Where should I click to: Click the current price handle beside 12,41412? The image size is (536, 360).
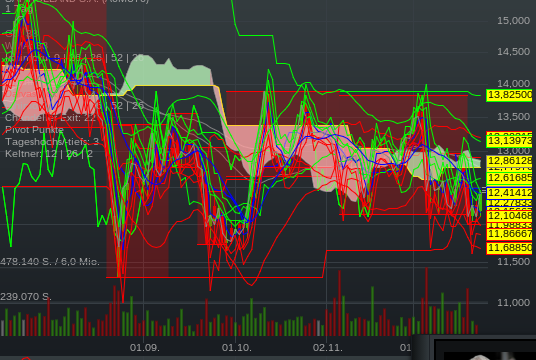[x=484, y=190]
